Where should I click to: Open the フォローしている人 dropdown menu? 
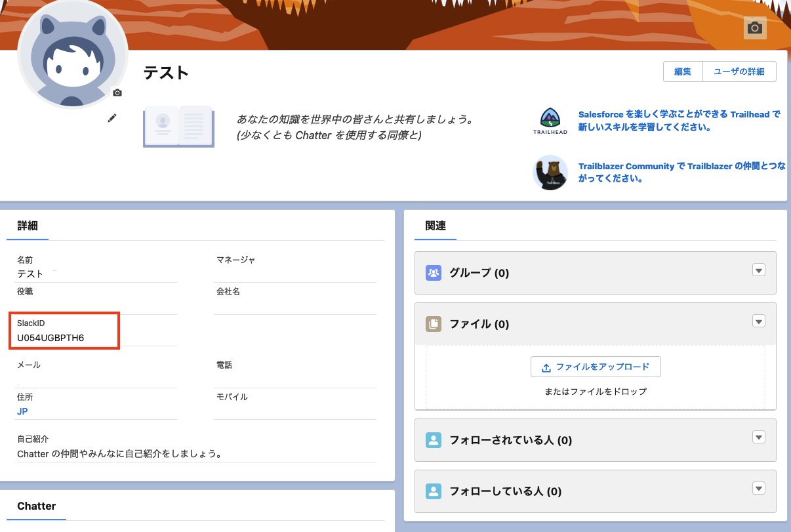758,488
